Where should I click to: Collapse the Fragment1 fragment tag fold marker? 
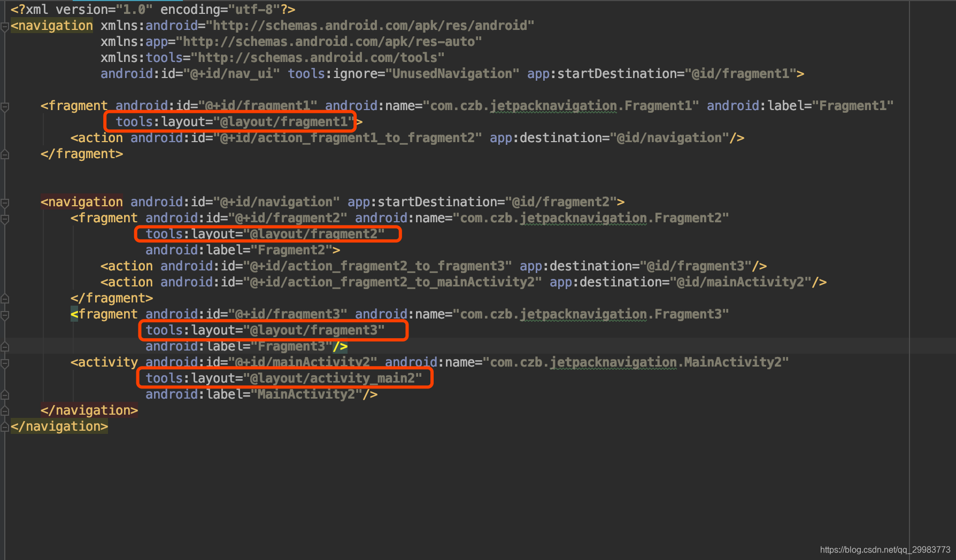point(4,107)
